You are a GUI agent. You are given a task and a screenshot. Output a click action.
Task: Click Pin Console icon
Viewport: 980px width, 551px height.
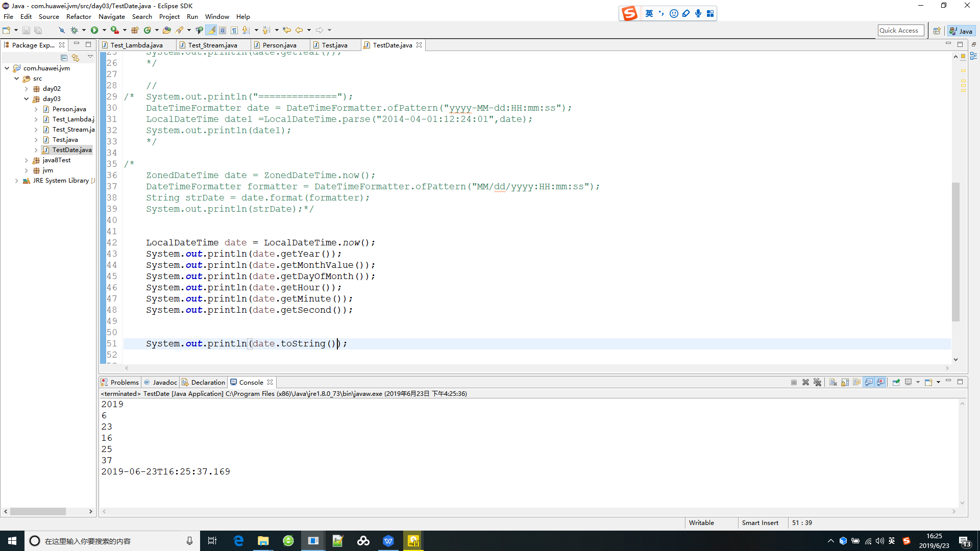(896, 382)
